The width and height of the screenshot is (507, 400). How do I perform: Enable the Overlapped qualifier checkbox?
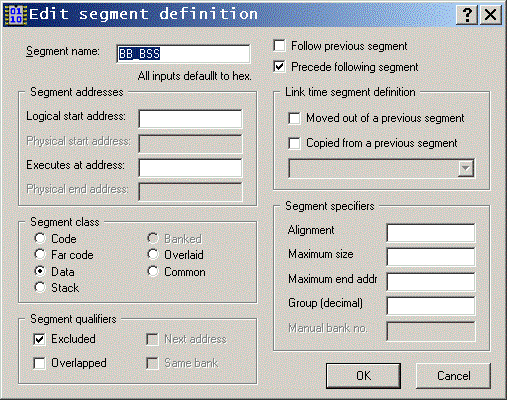[x=39, y=363]
